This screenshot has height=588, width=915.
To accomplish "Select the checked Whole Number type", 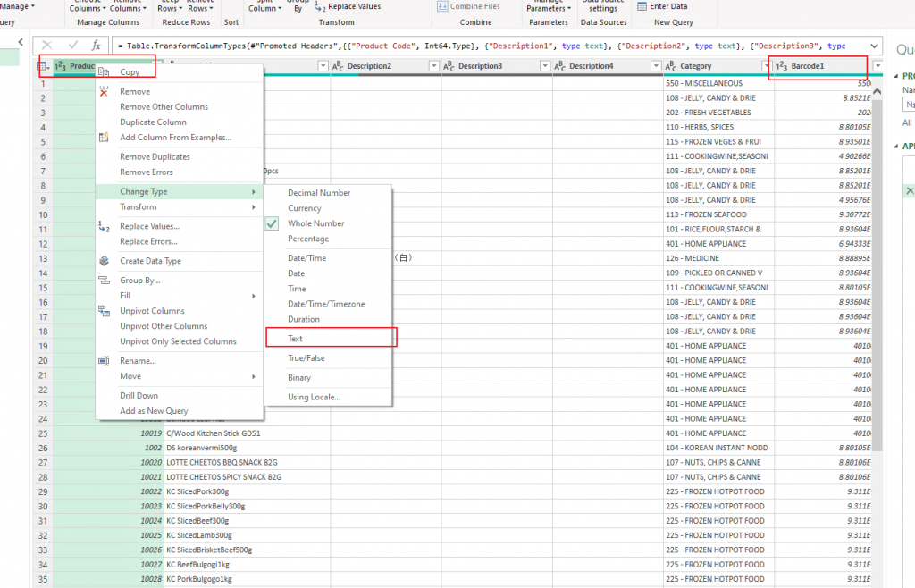I will point(315,223).
